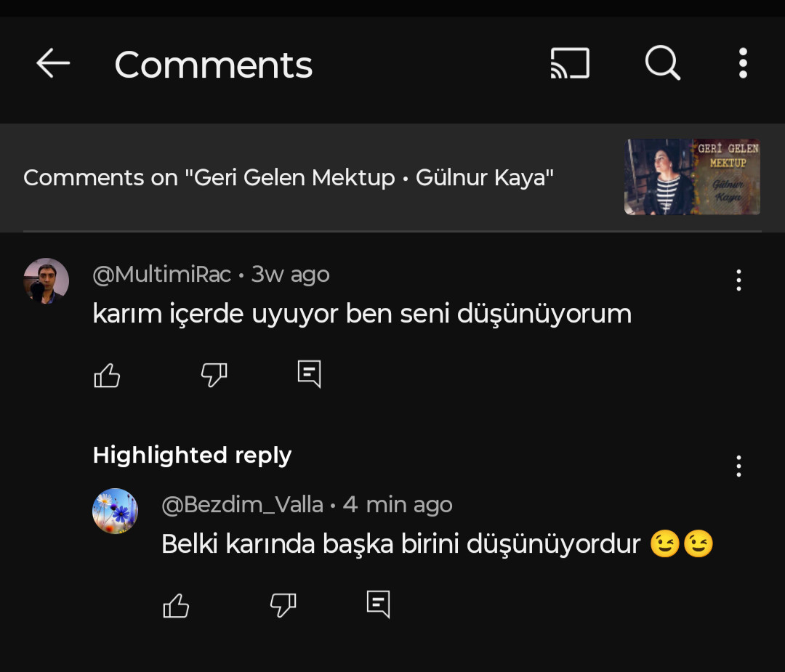Tap the "Comments on Geri Gelen Mektup" header
The height and width of the screenshot is (672, 785).
tap(289, 177)
